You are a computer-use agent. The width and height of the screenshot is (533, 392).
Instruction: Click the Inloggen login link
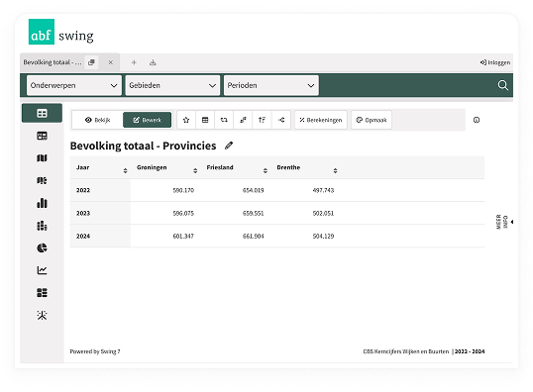tap(495, 62)
